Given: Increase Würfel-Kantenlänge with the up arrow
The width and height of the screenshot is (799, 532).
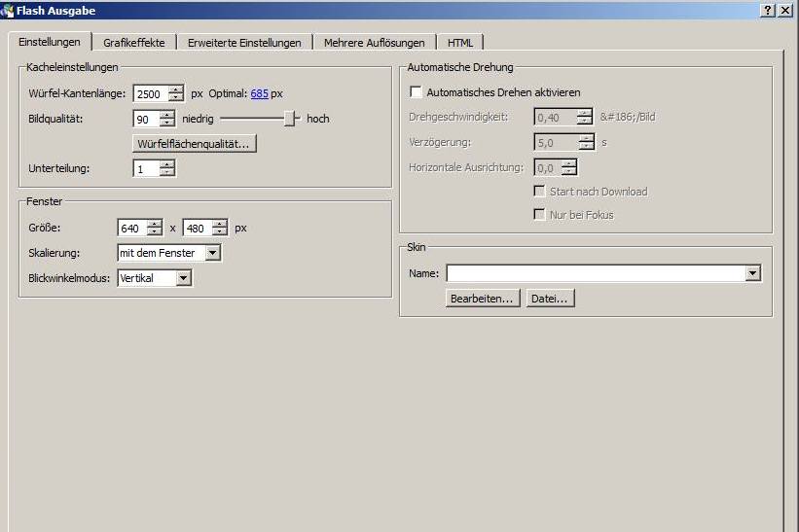Looking at the screenshot, I should click(175, 89).
